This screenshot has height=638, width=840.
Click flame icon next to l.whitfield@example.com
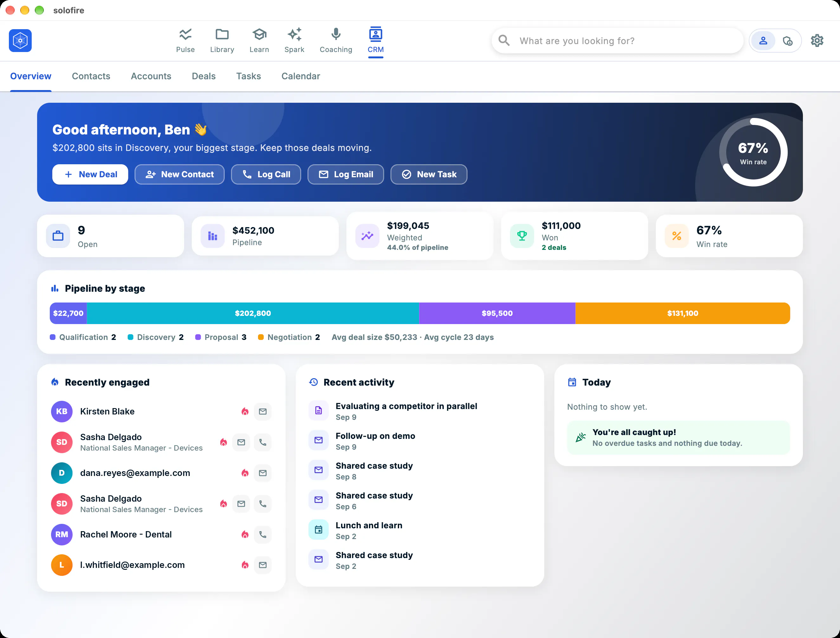pyautogui.click(x=245, y=565)
